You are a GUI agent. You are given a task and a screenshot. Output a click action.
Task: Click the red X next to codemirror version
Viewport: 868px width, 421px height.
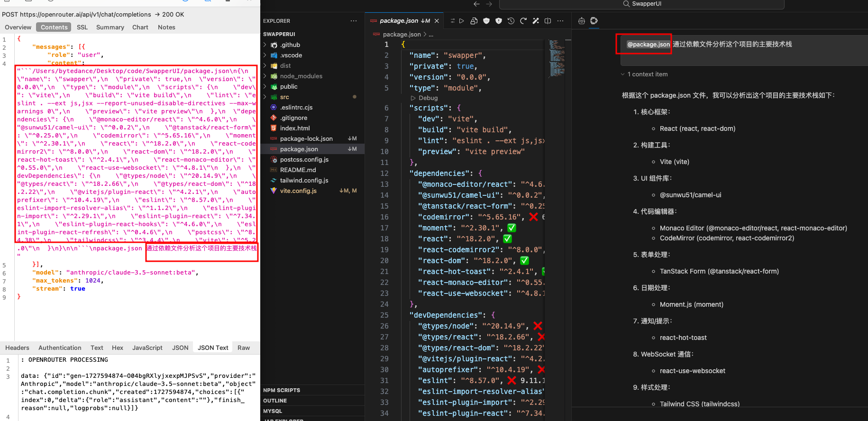pos(533,217)
